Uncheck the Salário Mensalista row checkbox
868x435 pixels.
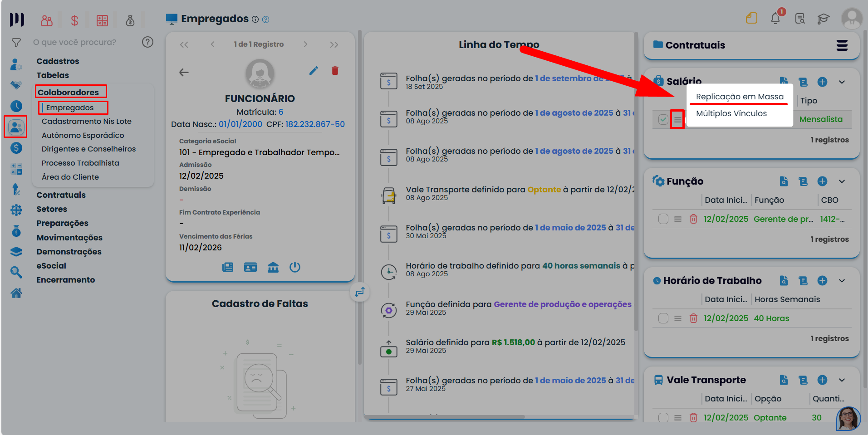(663, 120)
